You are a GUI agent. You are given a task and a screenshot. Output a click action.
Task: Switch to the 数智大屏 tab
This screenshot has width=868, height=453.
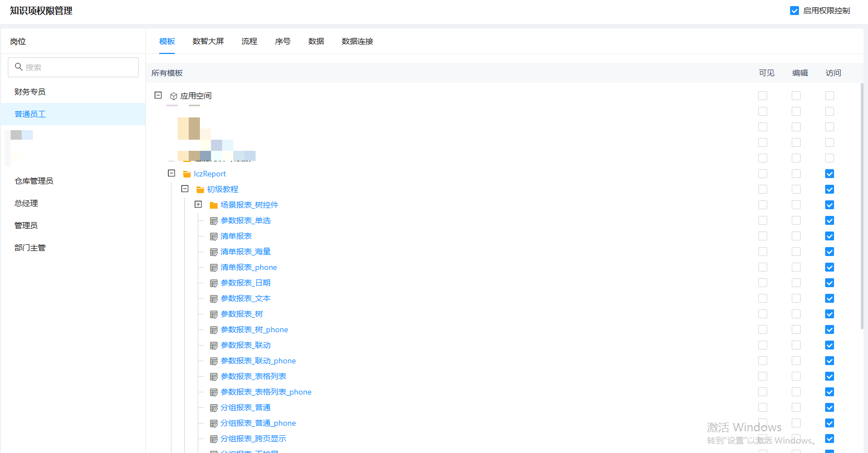[x=208, y=41]
